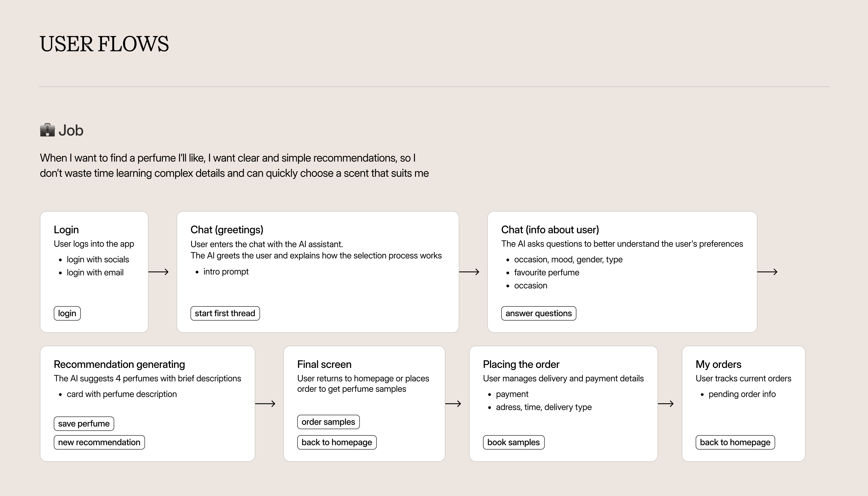The width and height of the screenshot is (868, 496).
Task: Click "back to homepage" in Final screen card
Action: coord(337,443)
